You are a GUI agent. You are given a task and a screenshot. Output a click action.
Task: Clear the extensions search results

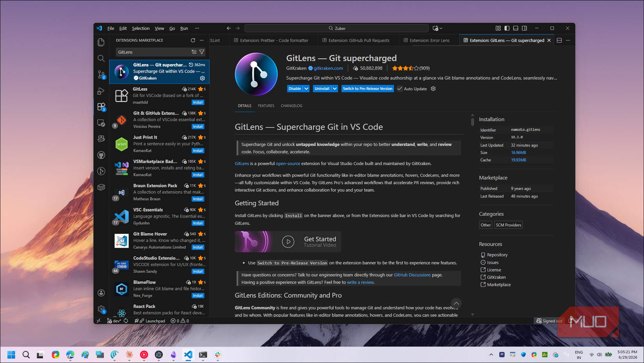coord(194,52)
